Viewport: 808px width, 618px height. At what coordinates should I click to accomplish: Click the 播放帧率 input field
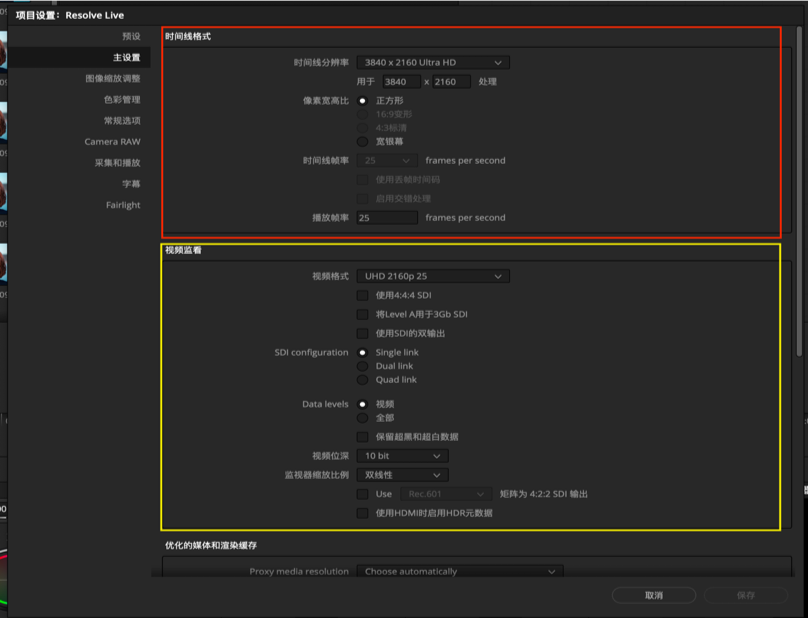click(x=386, y=217)
